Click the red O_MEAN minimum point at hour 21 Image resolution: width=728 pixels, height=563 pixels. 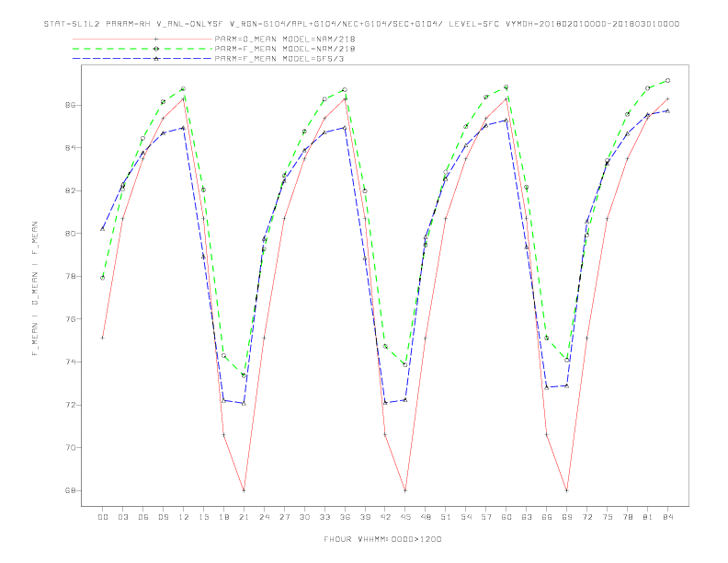click(x=244, y=490)
